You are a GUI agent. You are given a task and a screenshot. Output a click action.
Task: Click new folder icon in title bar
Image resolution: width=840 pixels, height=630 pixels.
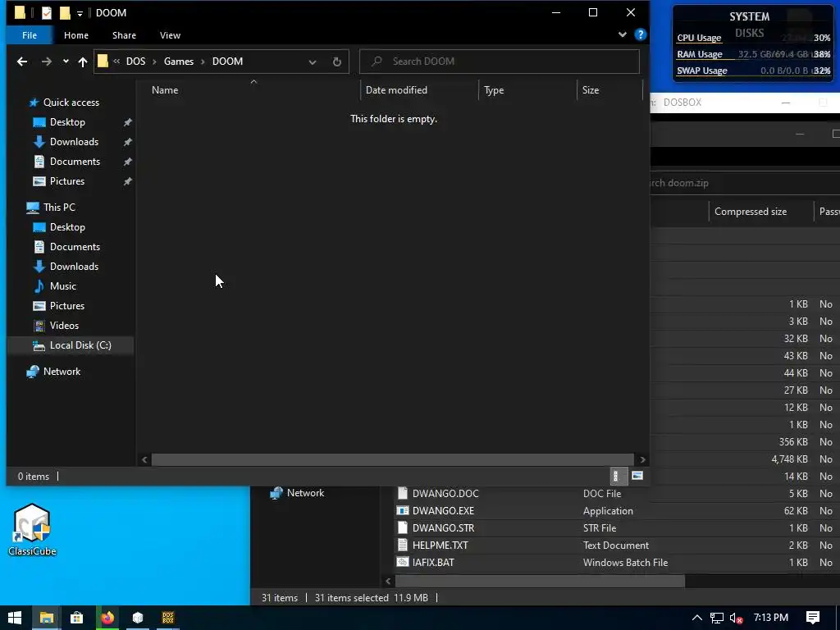(x=65, y=13)
